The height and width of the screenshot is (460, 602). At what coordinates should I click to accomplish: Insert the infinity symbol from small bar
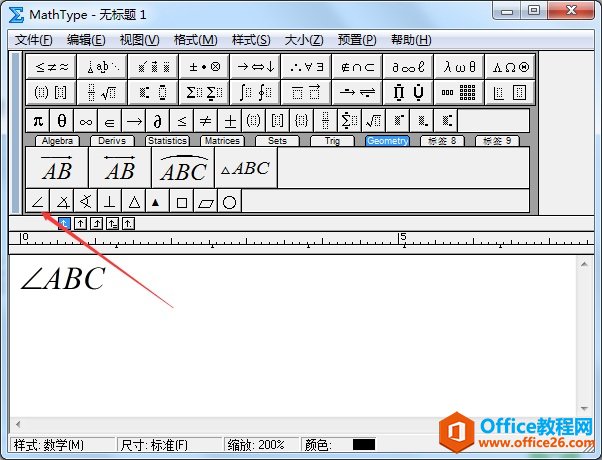[86, 121]
